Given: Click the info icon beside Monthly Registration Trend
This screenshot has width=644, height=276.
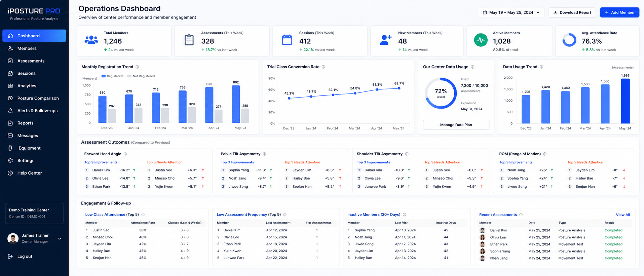Looking at the screenshot, I should pyautogui.click(x=137, y=67).
